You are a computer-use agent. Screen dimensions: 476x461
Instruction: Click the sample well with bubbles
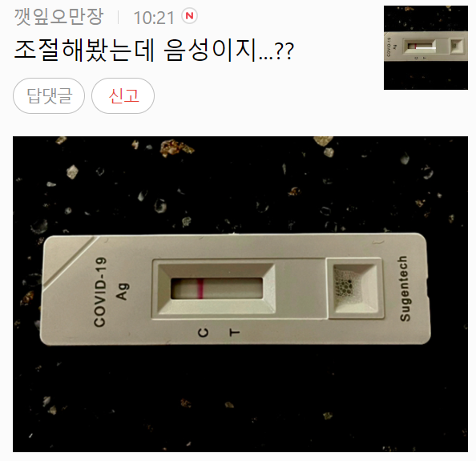[355, 288]
